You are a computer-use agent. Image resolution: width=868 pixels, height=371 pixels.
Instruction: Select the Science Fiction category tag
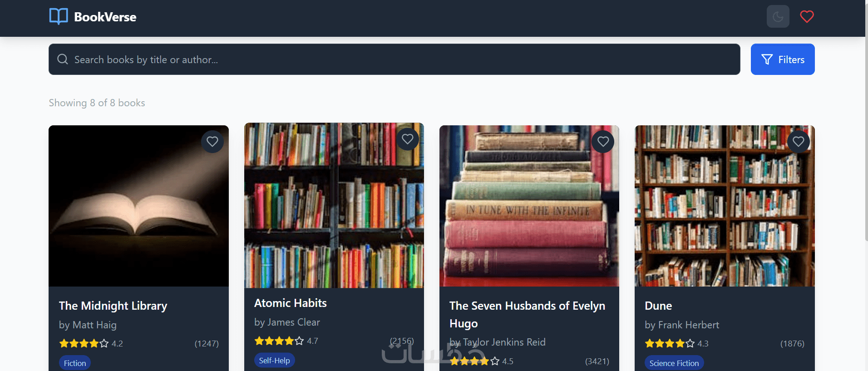(x=674, y=363)
